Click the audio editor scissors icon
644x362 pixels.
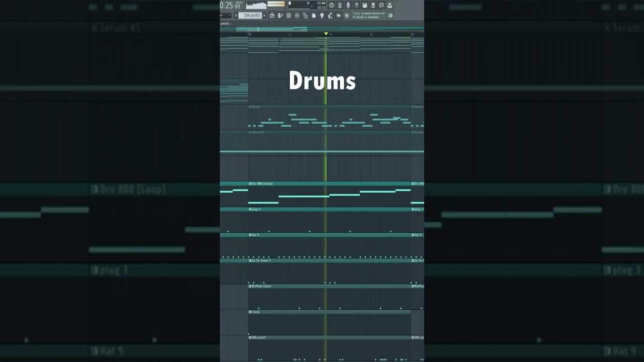tap(340, 5)
